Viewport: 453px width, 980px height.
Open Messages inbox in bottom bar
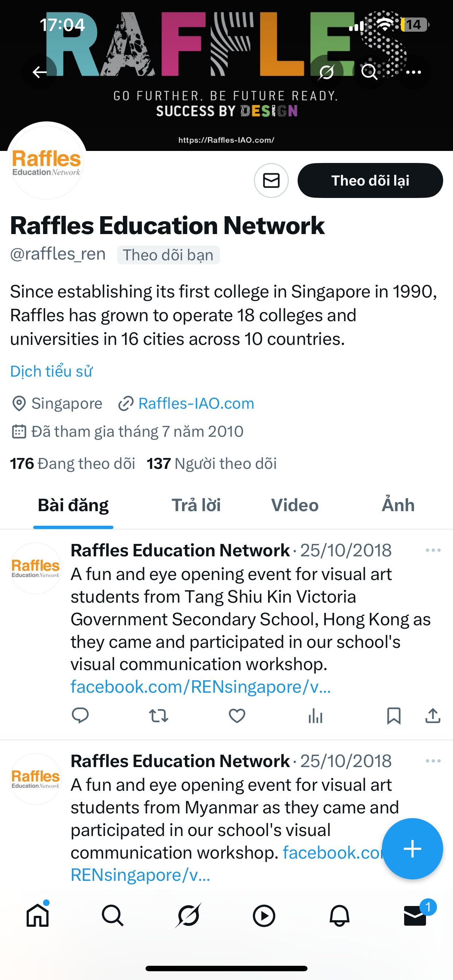point(415,915)
